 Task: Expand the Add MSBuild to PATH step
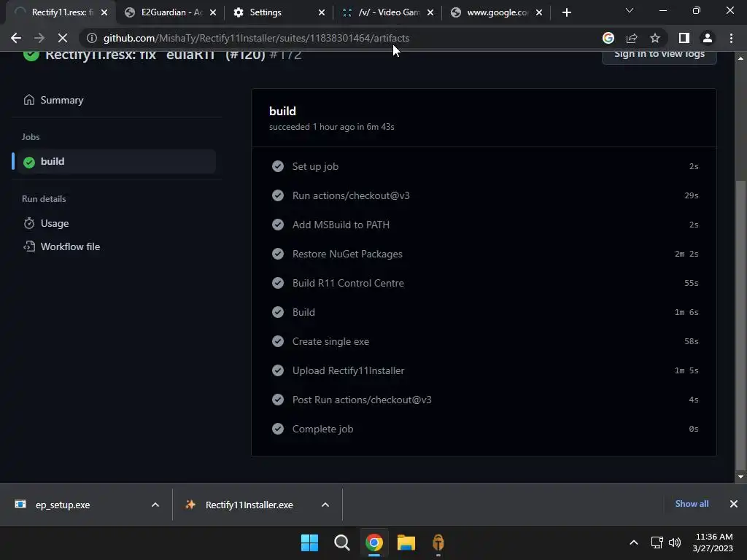(x=484, y=225)
